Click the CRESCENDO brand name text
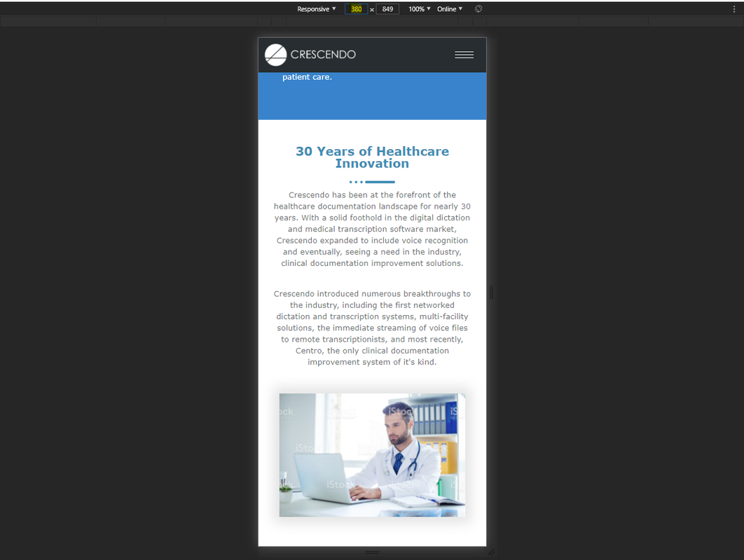The width and height of the screenshot is (744, 560). [x=323, y=55]
